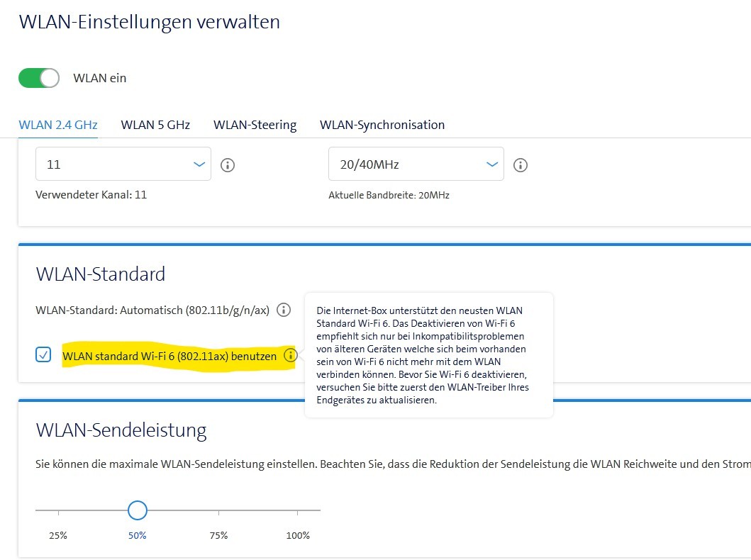Screen dimensions: 751x560
Task: Open the WLAN-Steering tab
Action: (255, 125)
